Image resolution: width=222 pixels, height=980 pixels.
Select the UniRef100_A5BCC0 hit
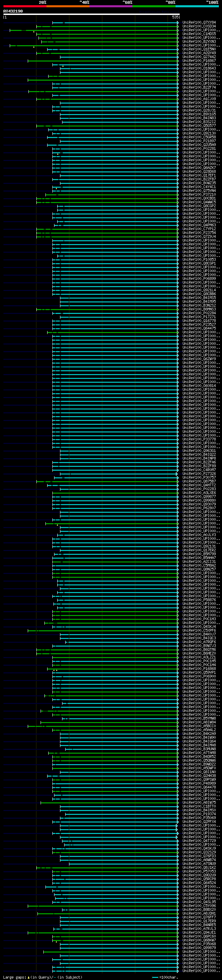199,726
